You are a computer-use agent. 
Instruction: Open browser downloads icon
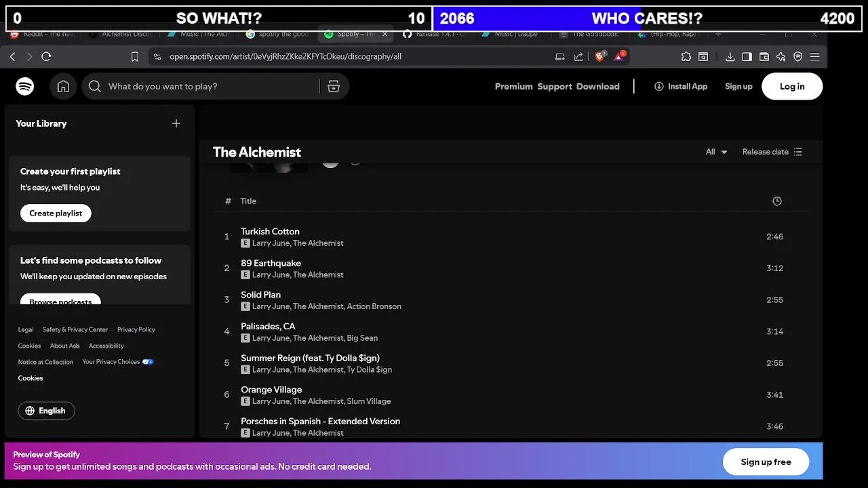730,57
